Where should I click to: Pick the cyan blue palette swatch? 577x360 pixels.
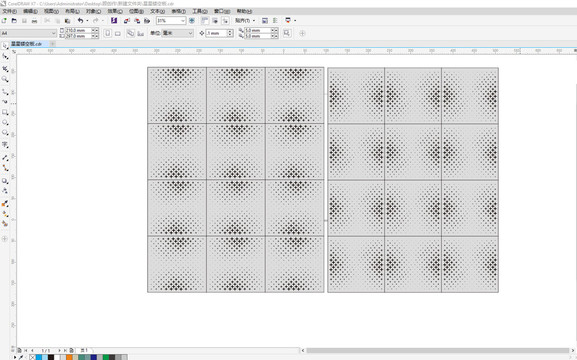point(39,357)
